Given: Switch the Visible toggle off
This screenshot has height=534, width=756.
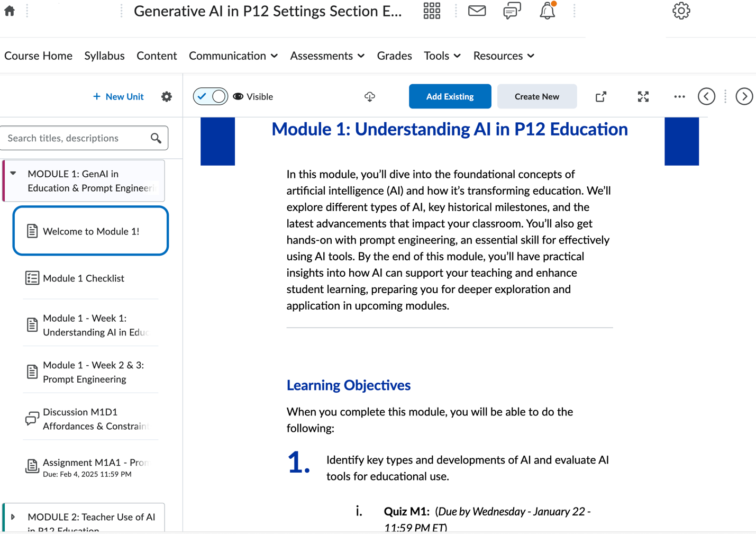Looking at the screenshot, I should coord(210,96).
